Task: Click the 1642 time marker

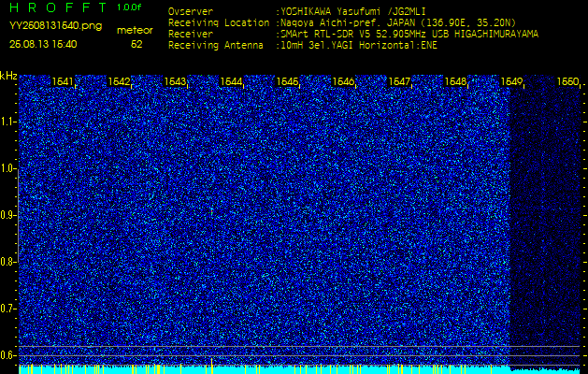Action: (x=119, y=81)
